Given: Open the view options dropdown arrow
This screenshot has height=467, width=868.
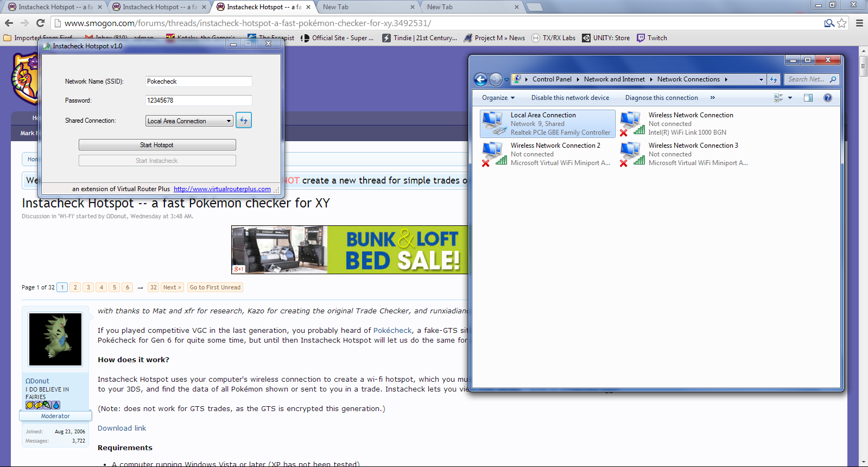Looking at the screenshot, I should click(790, 98).
